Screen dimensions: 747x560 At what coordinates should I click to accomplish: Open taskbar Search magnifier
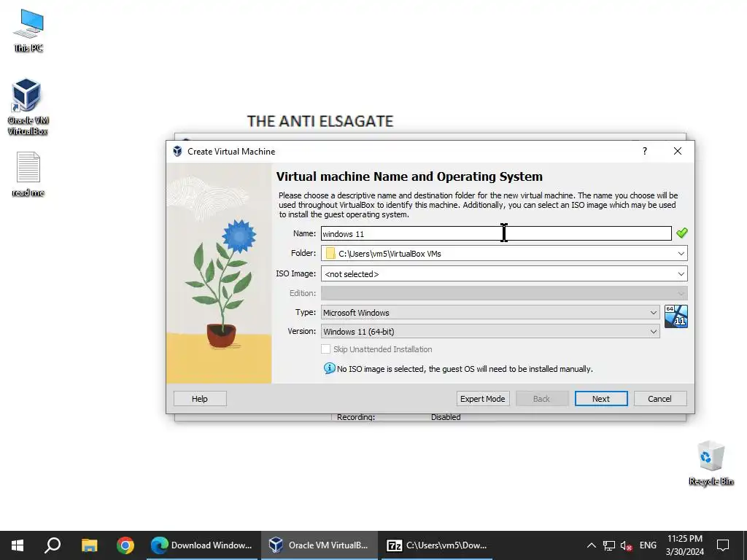pyautogui.click(x=53, y=545)
